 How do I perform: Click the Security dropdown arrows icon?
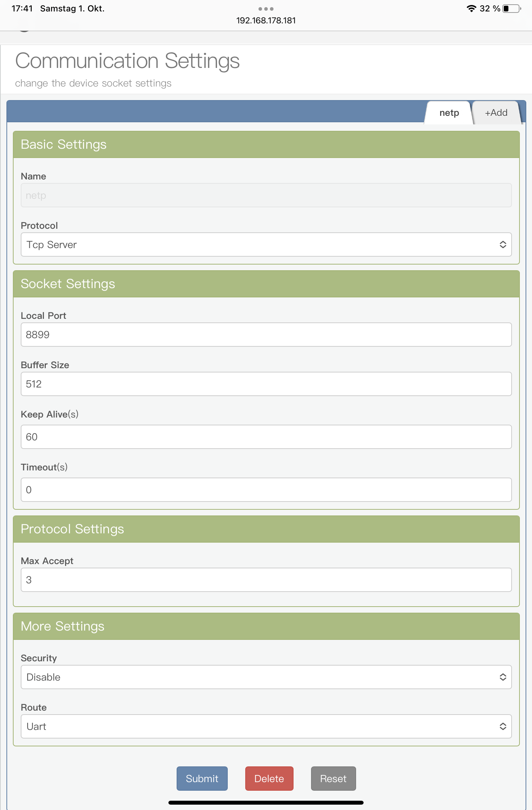tap(503, 677)
